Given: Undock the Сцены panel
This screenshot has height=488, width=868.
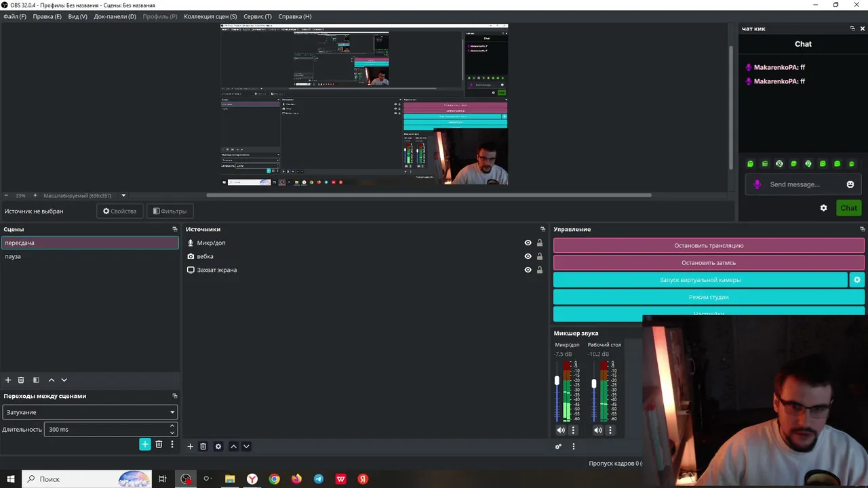Looking at the screenshot, I should coord(174,229).
